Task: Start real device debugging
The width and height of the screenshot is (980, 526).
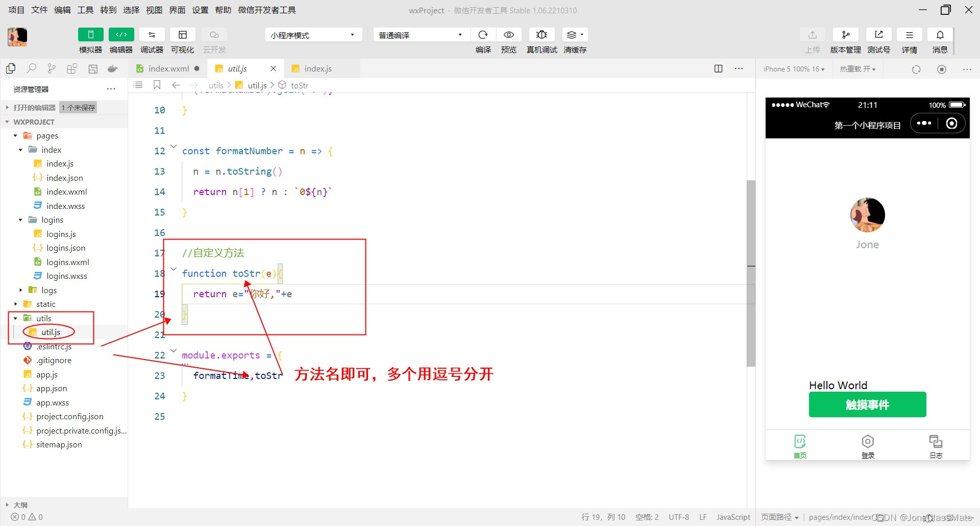Action: pyautogui.click(x=542, y=35)
